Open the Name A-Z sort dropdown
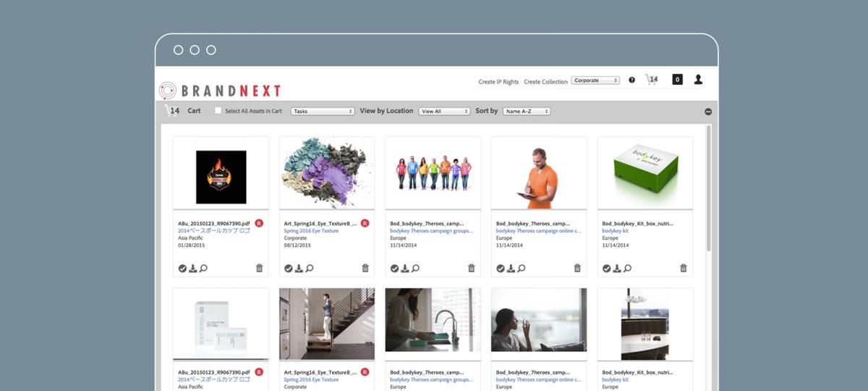 527,112
